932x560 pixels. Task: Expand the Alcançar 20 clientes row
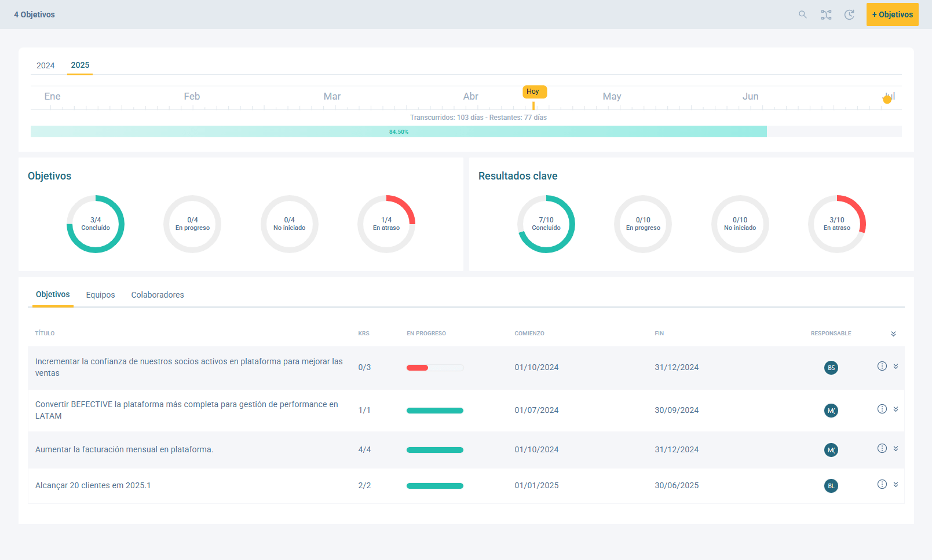coord(896,484)
